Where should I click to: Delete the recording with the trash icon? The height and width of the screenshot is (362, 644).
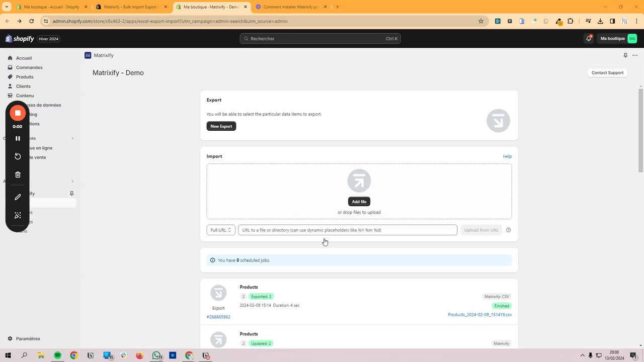click(18, 175)
